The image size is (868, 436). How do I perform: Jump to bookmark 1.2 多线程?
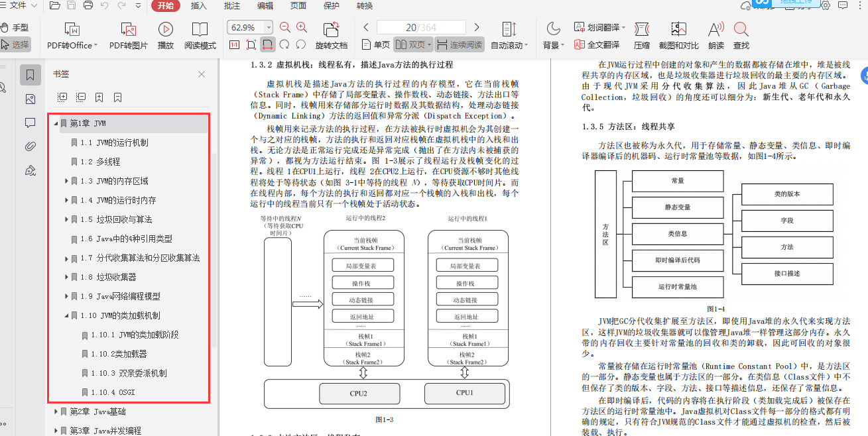[100, 162]
